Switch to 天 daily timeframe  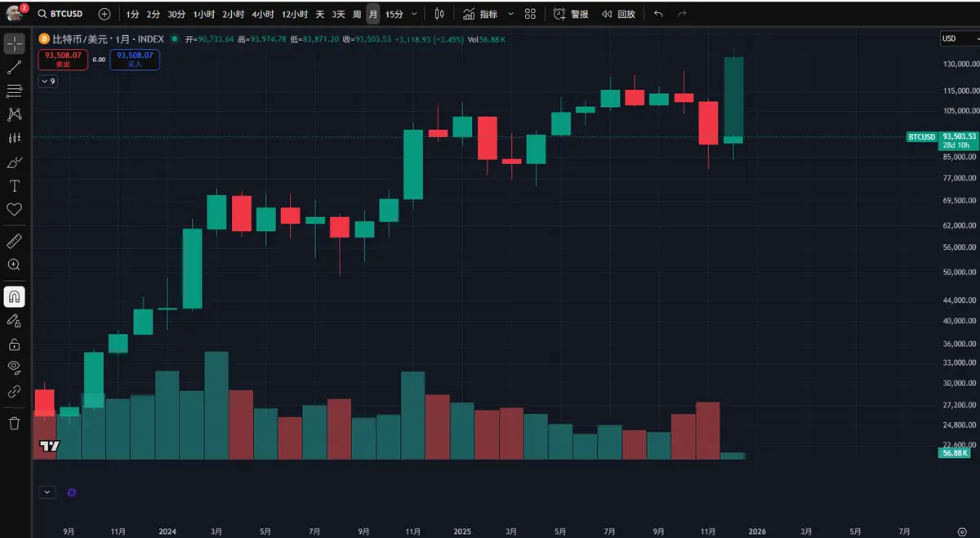[x=320, y=14]
